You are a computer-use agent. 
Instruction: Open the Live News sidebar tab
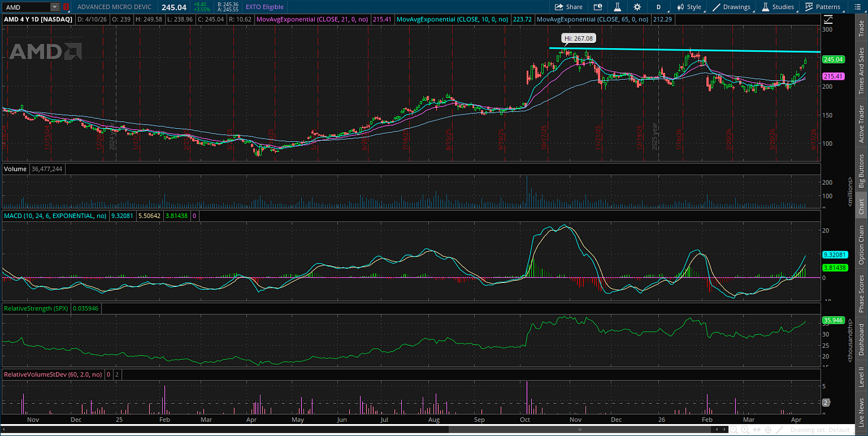click(861, 412)
